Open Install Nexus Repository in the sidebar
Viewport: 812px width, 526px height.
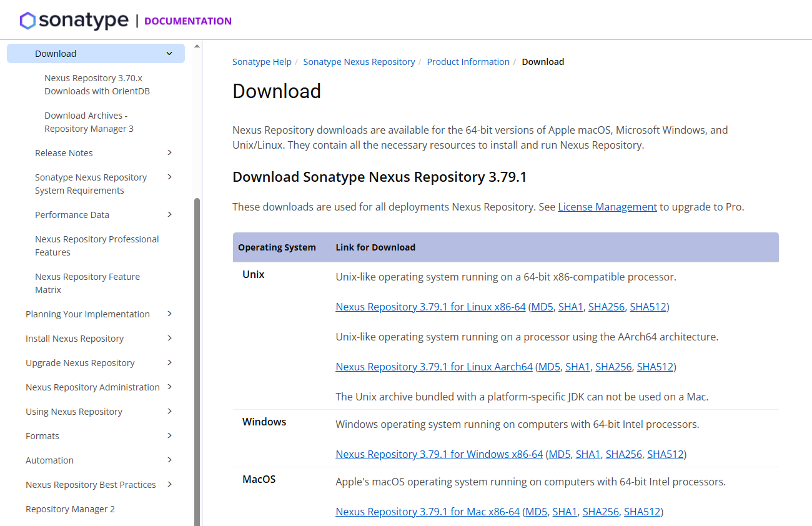74,339
